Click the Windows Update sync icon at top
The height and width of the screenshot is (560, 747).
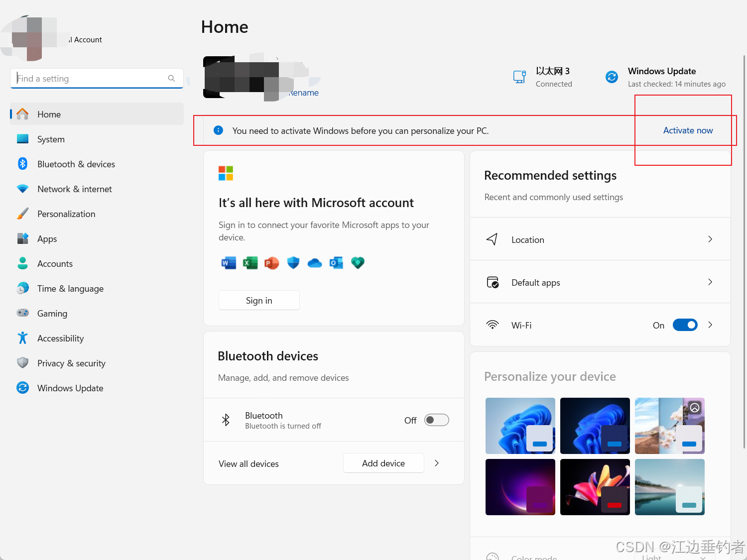click(612, 77)
